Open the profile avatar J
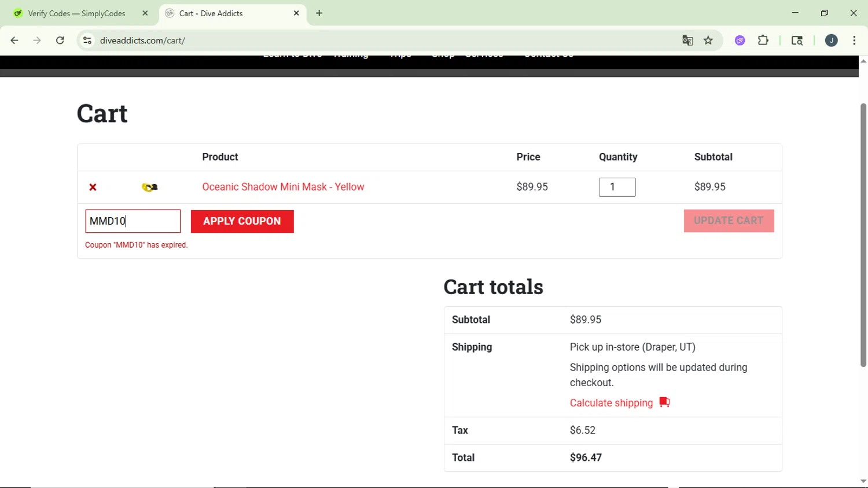This screenshot has width=868, height=488. pos(832,41)
